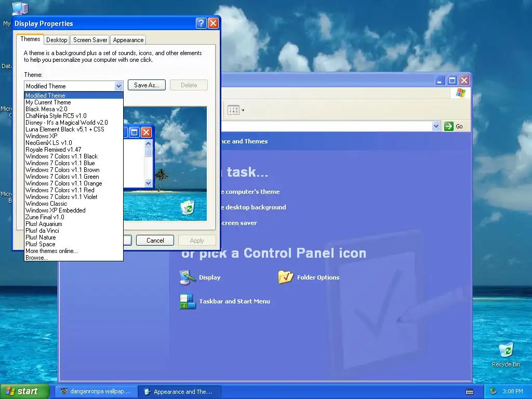Select the Browse... entry
The width and height of the screenshot is (532, 399).
[x=74, y=258]
